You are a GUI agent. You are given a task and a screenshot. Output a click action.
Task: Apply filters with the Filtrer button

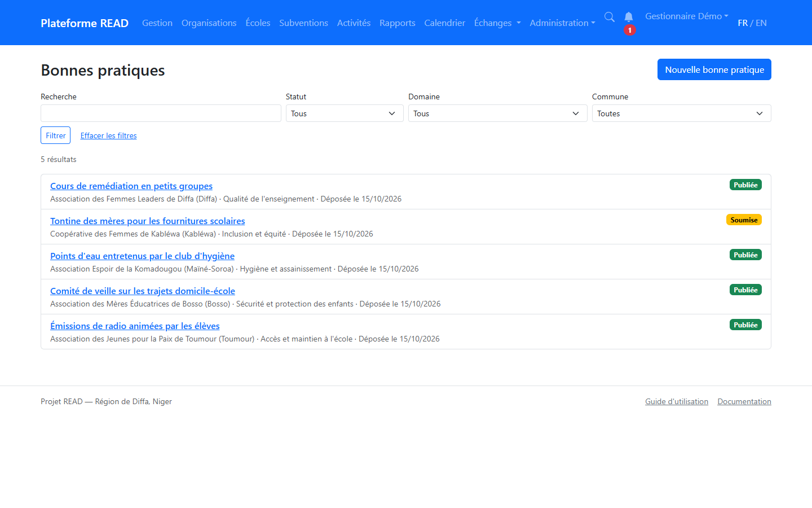click(56, 135)
